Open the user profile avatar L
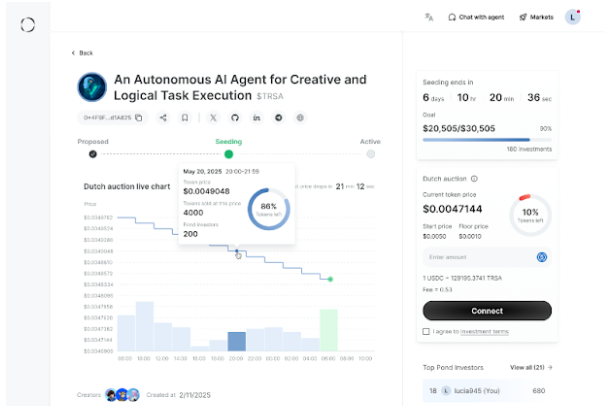The height and width of the screenshot is (406, 605). 573,17
